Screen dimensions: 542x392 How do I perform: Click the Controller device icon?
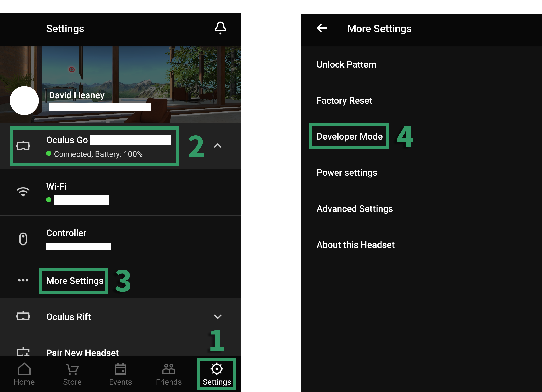(23, 239)
